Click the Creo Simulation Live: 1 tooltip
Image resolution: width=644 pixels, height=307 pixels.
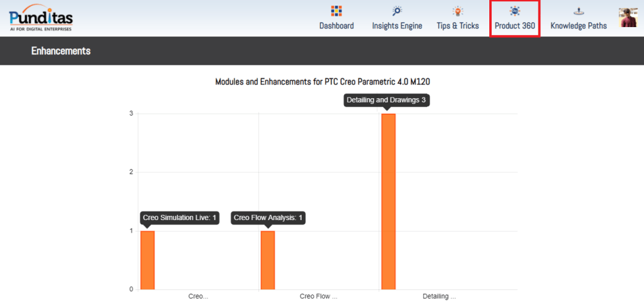pos(179,218)
